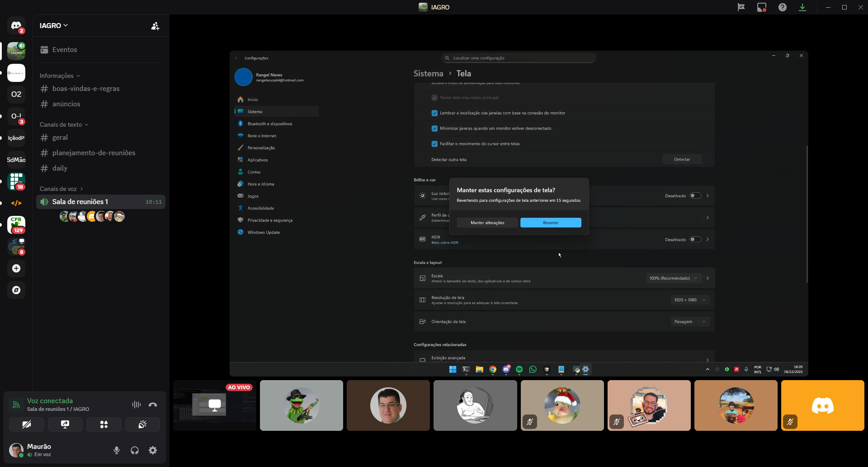The height and width of the screenshot is (467, 868).
Task: Open the soundboard icon
Action: (x=142, y=424)
